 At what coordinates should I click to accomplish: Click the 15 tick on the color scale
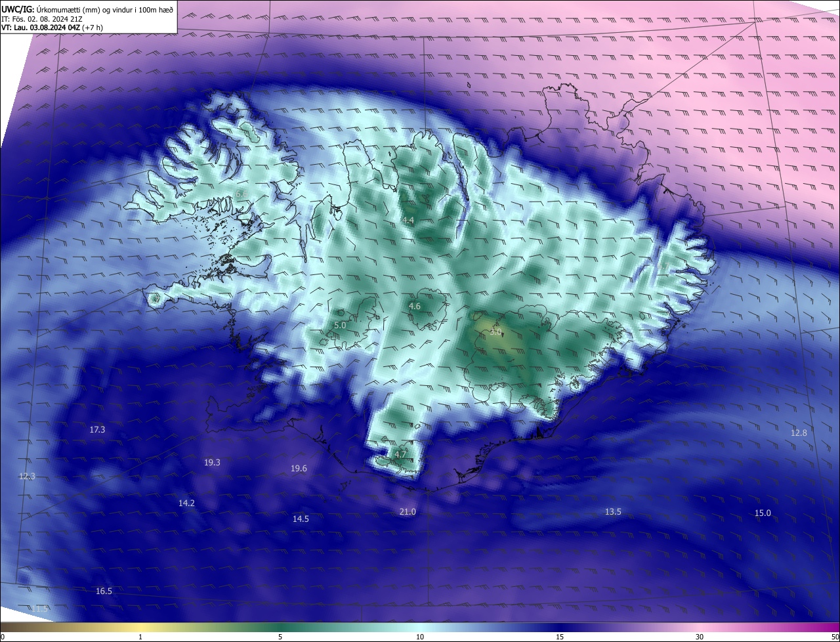(560, 637)
